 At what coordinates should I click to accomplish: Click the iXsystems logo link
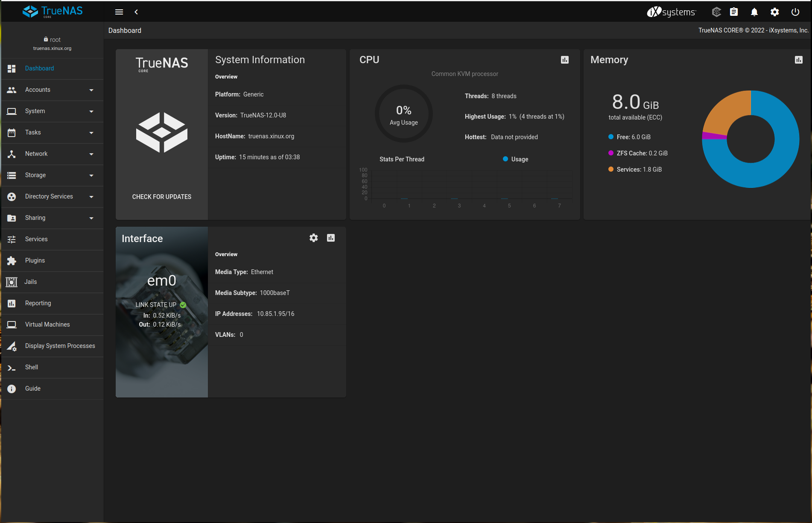(x=671, y=12)
